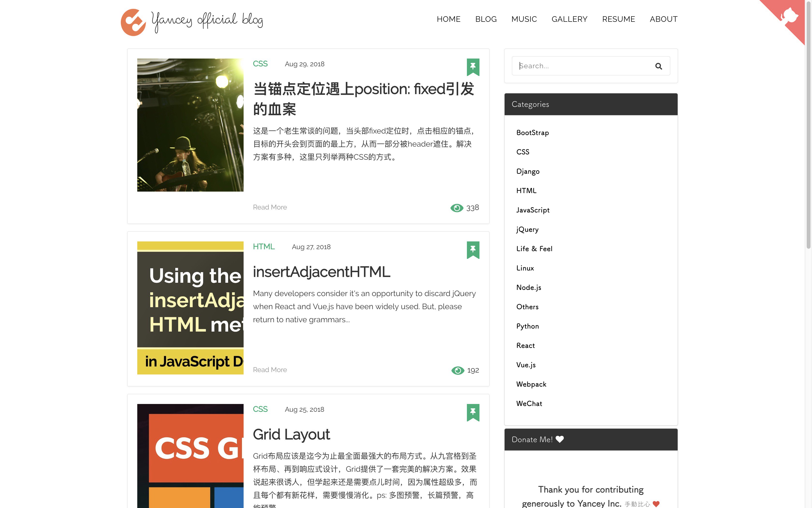The image size is (812, 508).
Task: Open the WeChat category
Action: click(529, 403)
